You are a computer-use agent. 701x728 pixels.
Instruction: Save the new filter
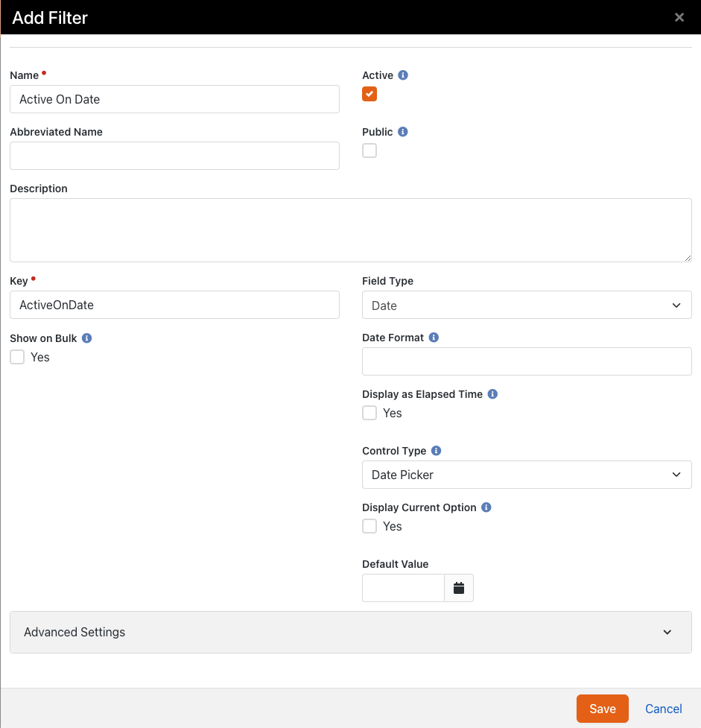pyautogui.click(x=603, y=709)
